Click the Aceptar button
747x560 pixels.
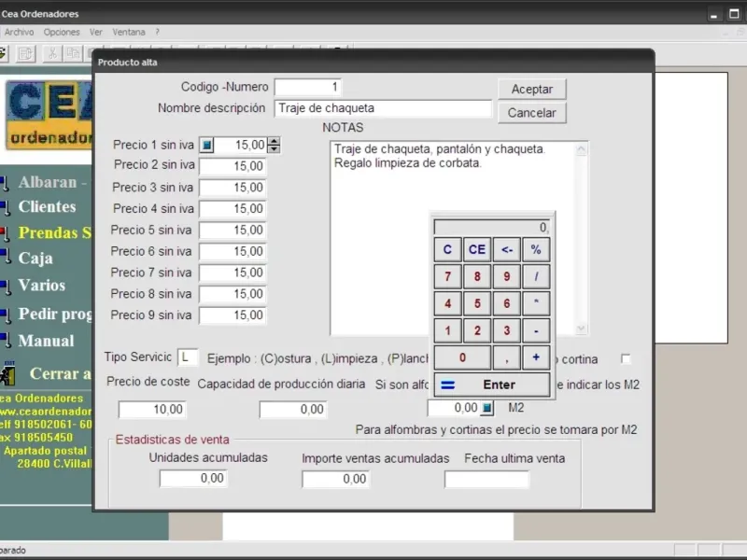[x=531, y=89]
